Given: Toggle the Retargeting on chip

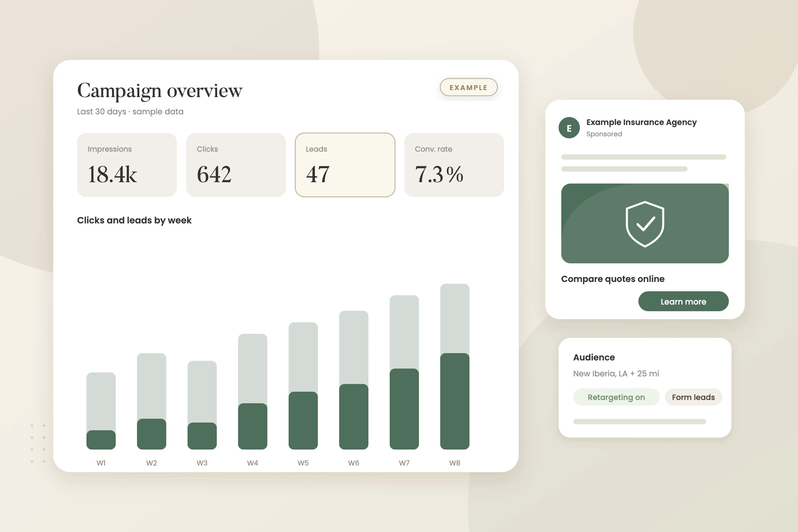Looking at the screenshot, I should click(616, 397).
